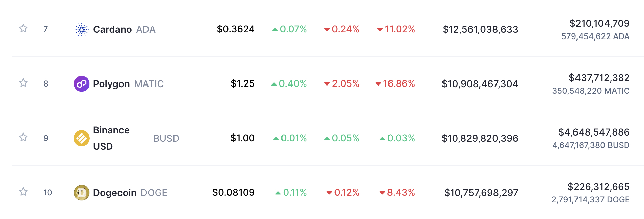Screen dimensions: 644x219
Task: Click the Dogecoin coin logo icon
Action: [x=81, y=193]
